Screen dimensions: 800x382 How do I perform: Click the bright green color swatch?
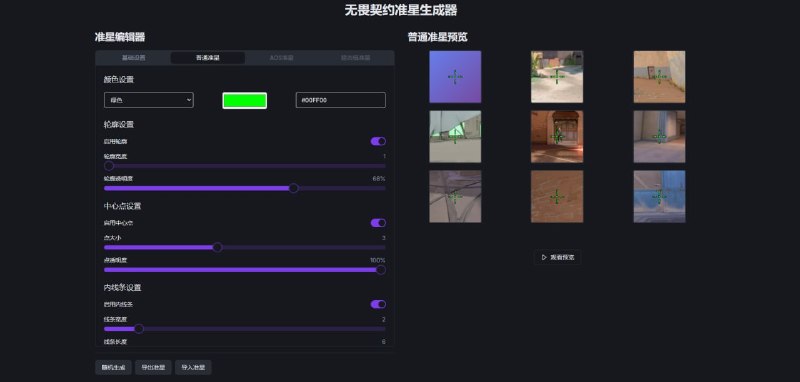(244, 100)
